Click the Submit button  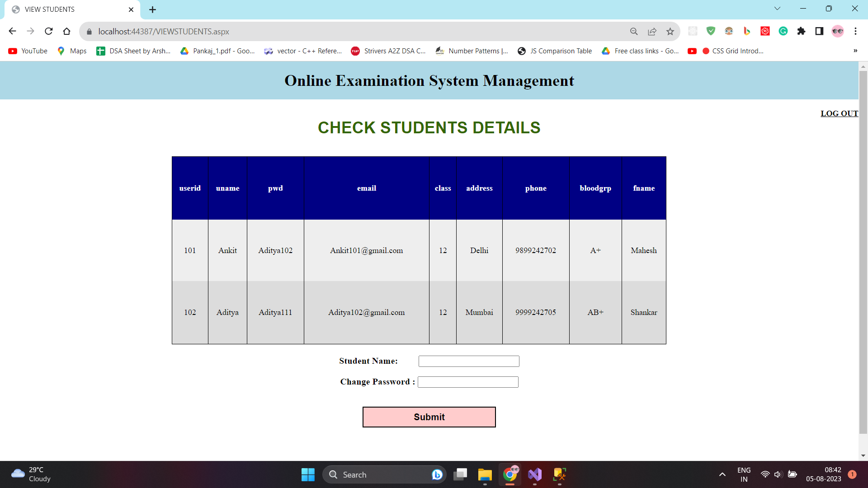tap(429, 417)
